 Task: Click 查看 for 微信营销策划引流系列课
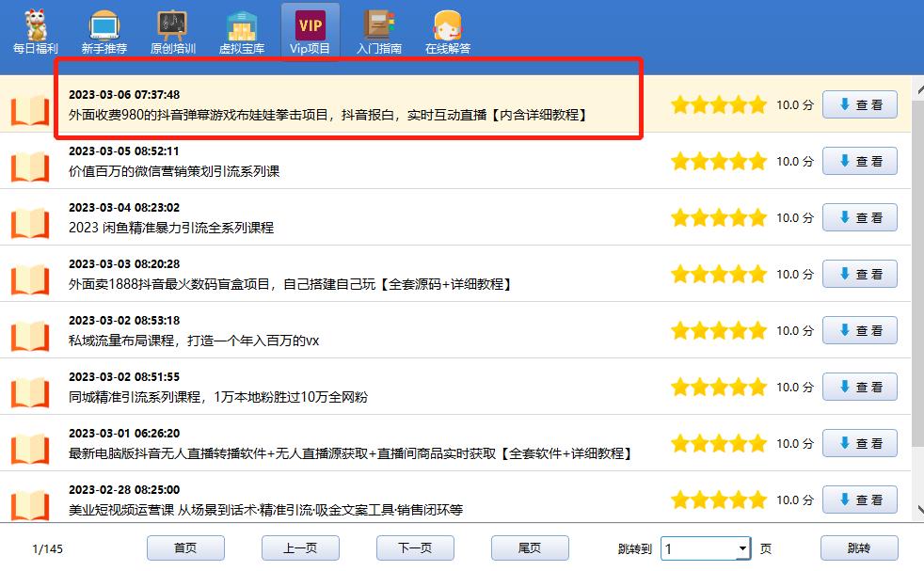click(860, 162)
